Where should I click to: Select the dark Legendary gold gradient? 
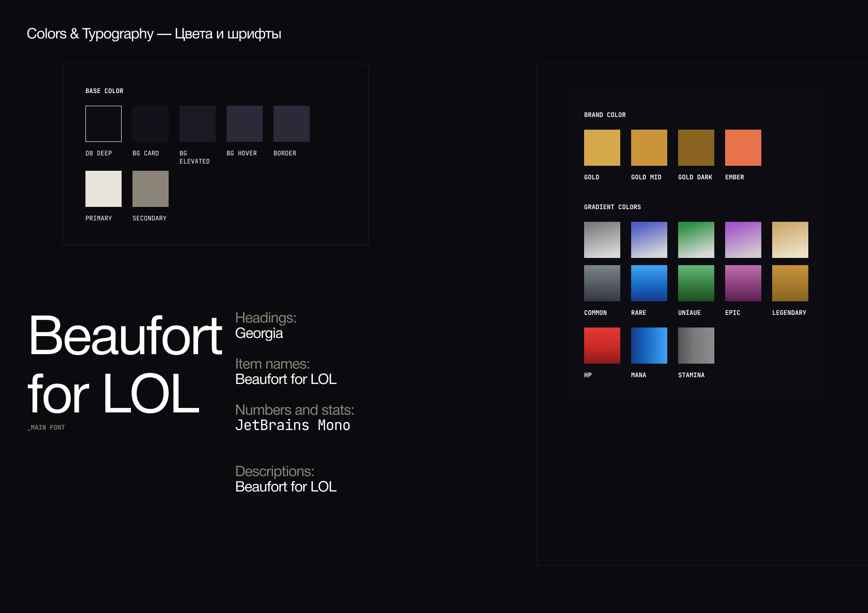click(790, 283)
